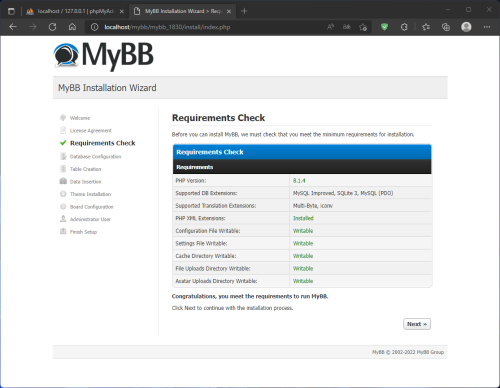Click the MyBB Installation Wizard title bar
500x388 pixels.
250,88
